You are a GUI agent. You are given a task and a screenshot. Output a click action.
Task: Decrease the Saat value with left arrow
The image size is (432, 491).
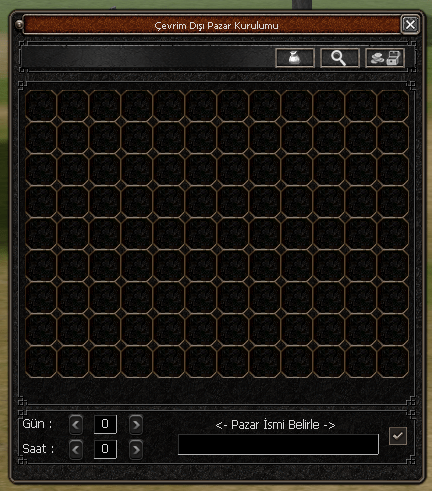(76, 449)
